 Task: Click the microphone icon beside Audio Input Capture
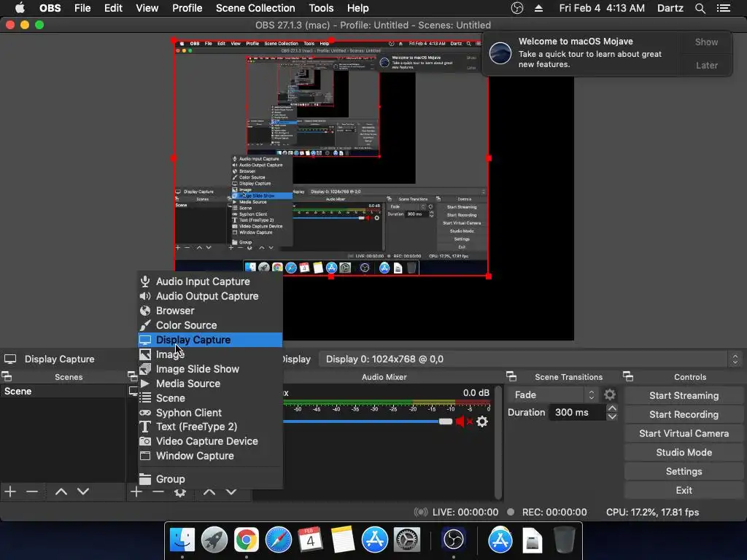[145, 281]
